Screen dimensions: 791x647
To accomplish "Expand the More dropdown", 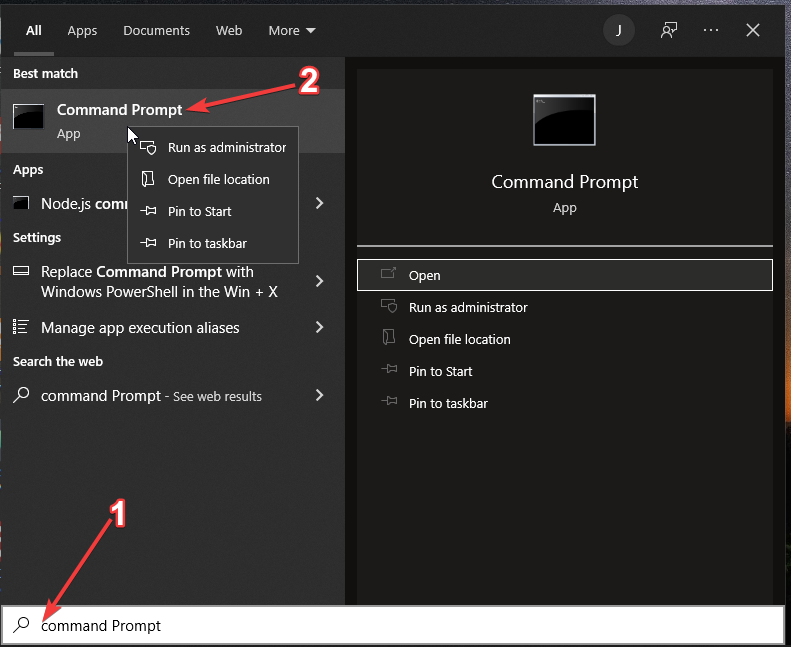I will point(292,31).
